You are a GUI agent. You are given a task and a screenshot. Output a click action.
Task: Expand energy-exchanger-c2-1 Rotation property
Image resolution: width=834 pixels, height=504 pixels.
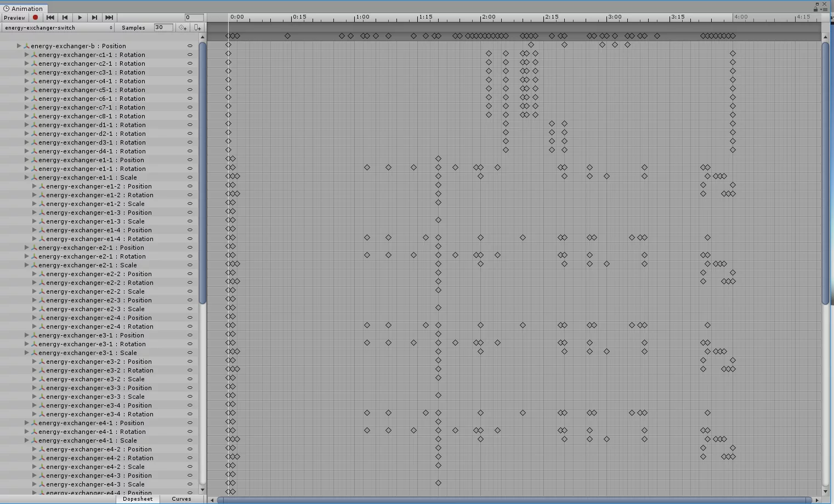point(26,64)
